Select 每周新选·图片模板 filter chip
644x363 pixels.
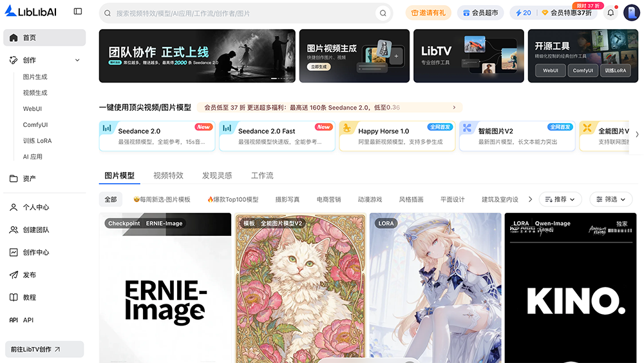pyautogui.click(x=162, y=199)
